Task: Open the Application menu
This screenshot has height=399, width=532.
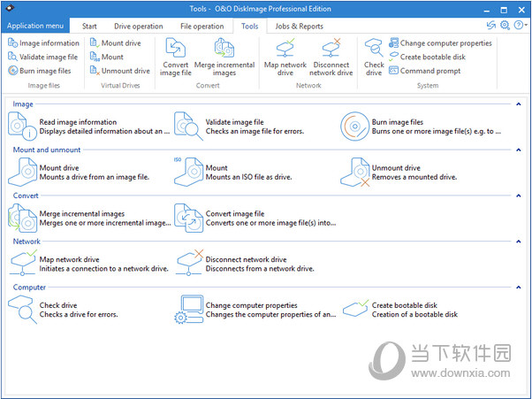Action: (x=35, y=26)
